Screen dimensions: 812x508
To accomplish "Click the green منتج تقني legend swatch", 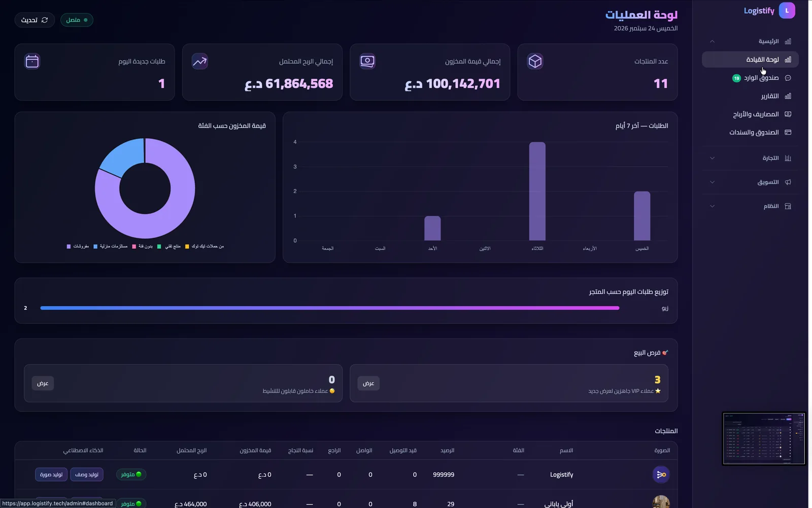I will tap(159, 246).
